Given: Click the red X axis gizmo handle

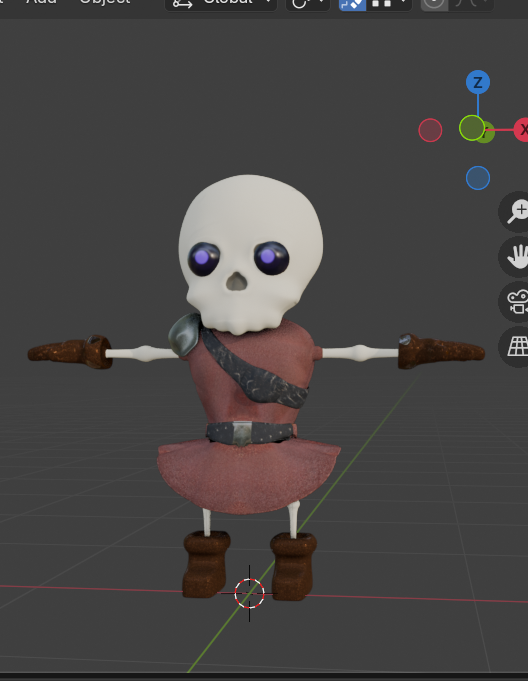Looking at the screenshot, I should 522,129.
